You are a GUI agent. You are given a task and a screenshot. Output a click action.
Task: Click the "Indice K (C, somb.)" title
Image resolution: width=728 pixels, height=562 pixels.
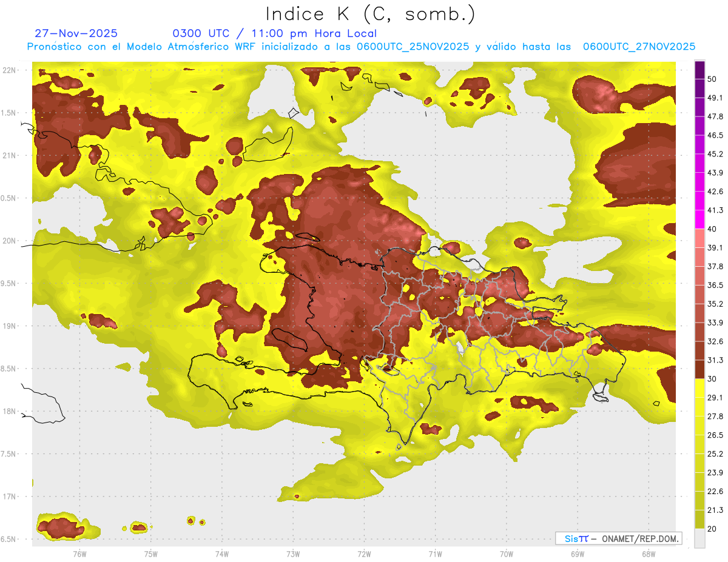[371, 14]
